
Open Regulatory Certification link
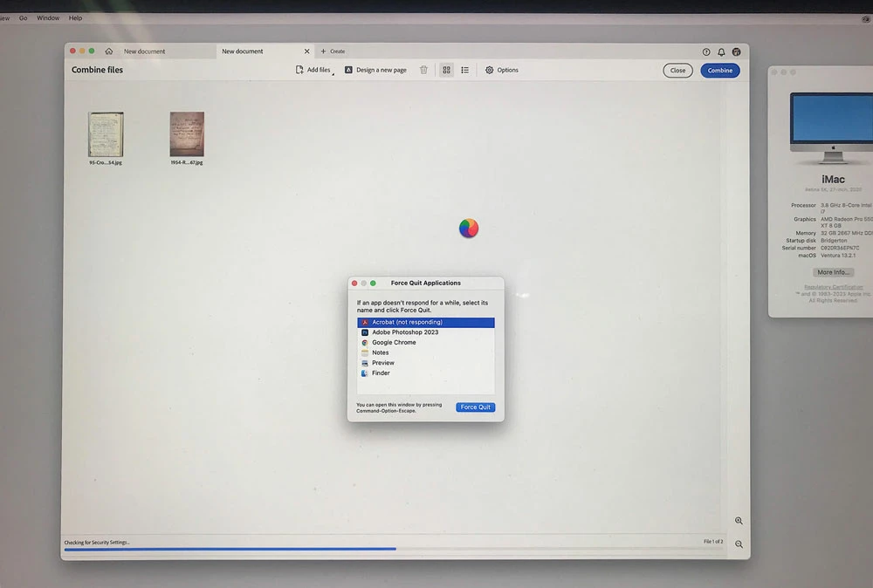tap(834, 287)
